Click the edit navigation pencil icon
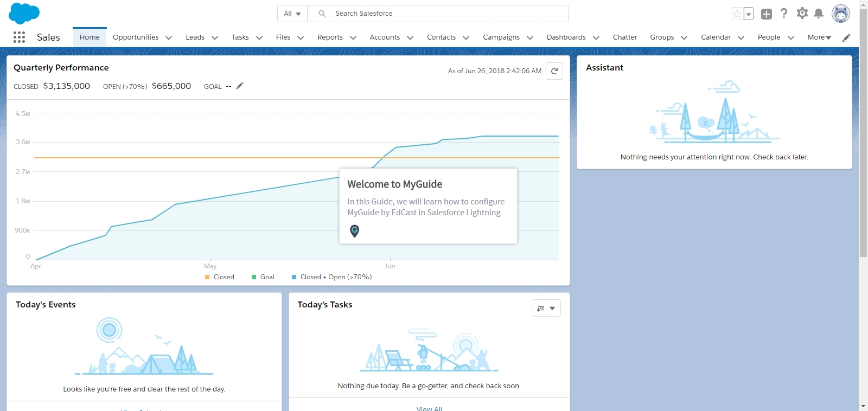This screenshot has width=868, height=411. [x=846, y=37]
